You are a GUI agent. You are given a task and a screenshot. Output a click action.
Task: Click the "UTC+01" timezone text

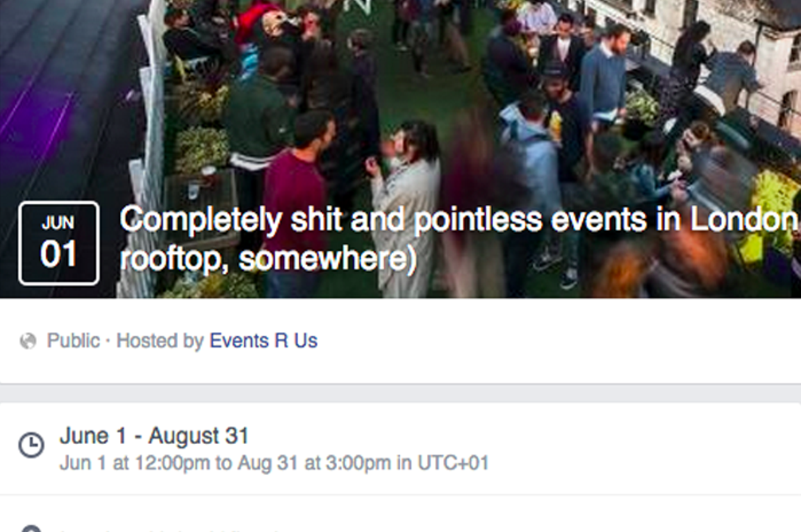(x=453, y=463)
